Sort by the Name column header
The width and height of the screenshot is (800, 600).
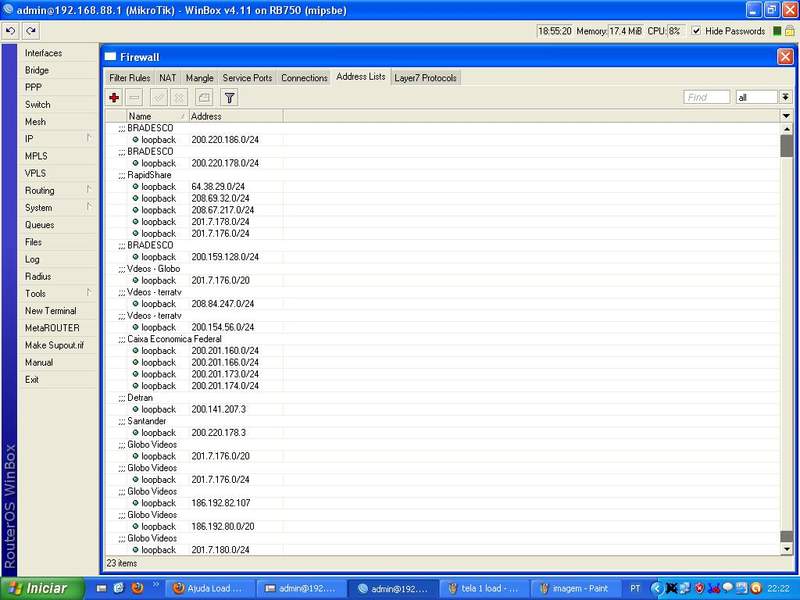(x=156, y=116)
